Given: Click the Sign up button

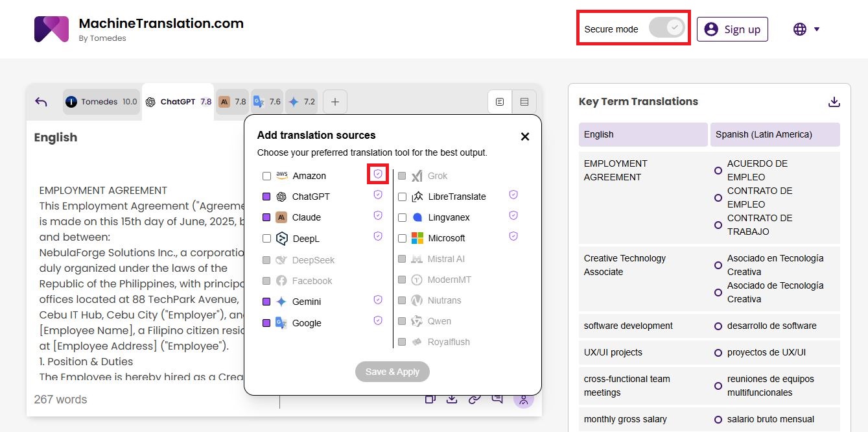Looking at the screenshot, I should tap(732, 29).
